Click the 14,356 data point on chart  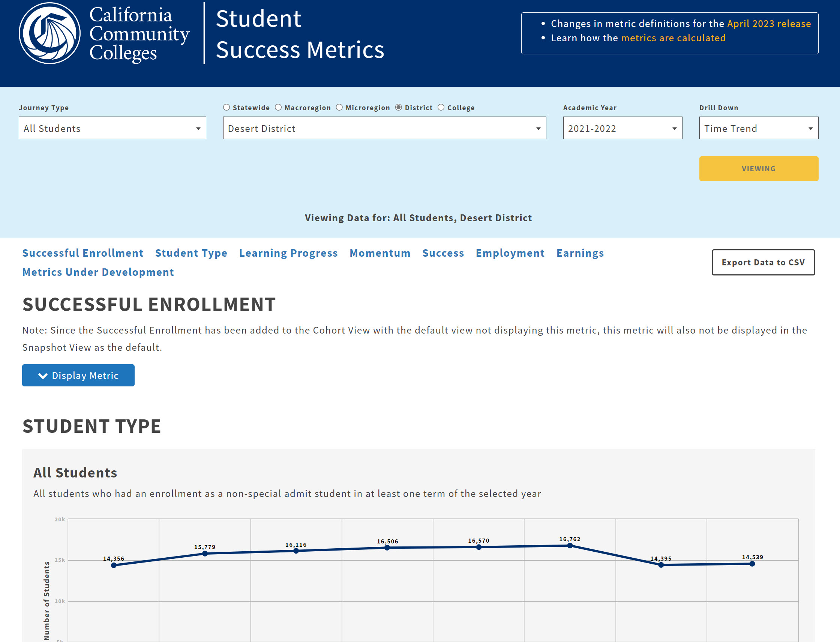[114, 565]
